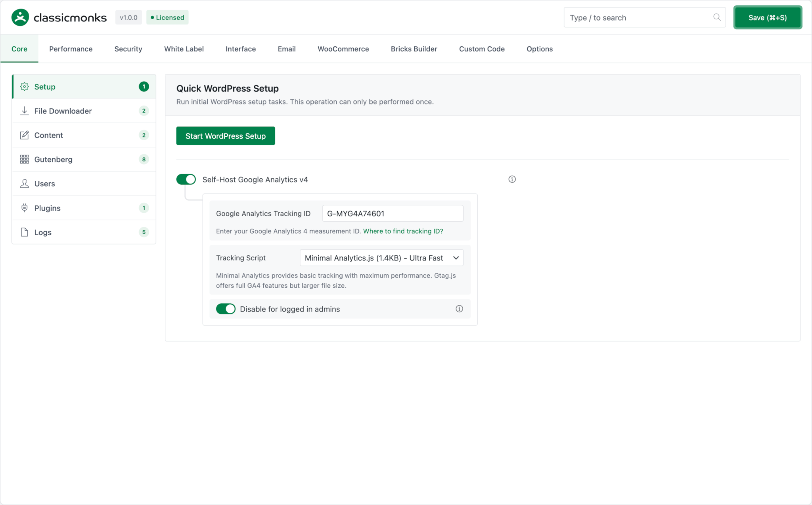Viewport: 812px width, 505px height.
Task: Open the Security tab
Action: 128,49
